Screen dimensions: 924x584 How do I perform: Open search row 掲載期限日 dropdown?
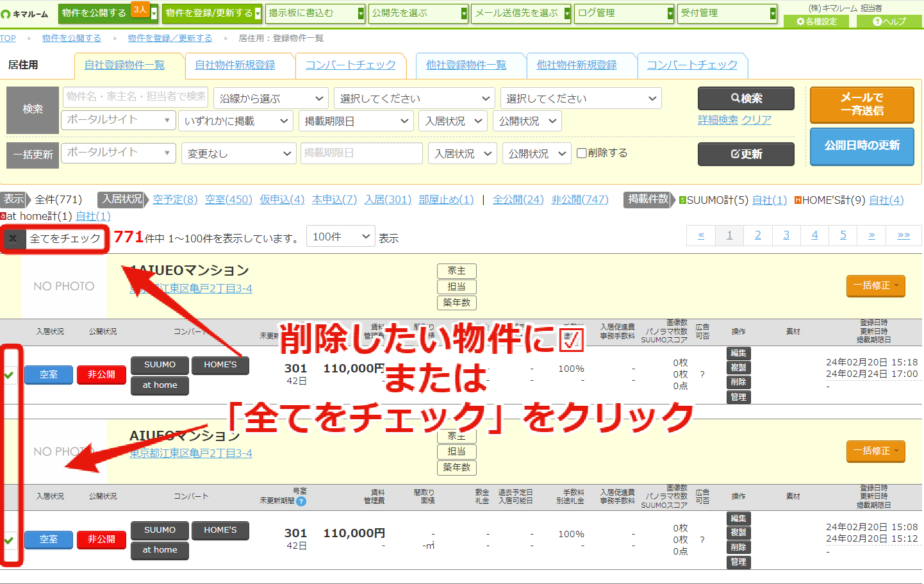pyautogui.click(x=356, y=121)
